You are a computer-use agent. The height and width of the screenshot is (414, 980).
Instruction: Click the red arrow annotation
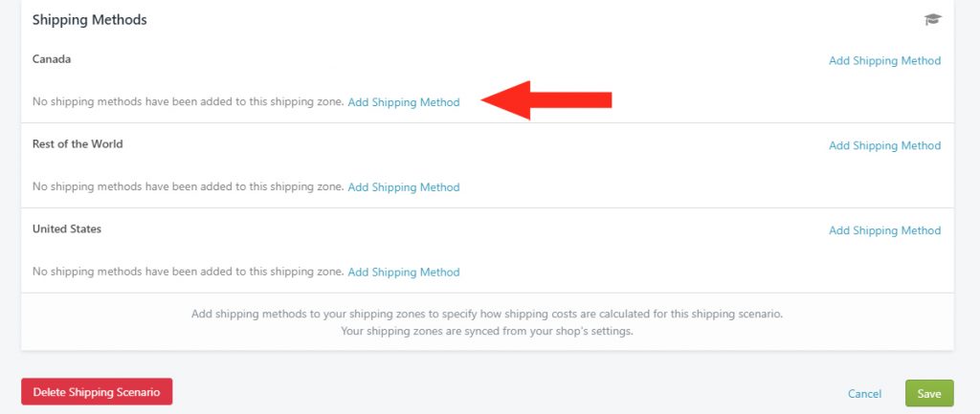coord(546,99)
